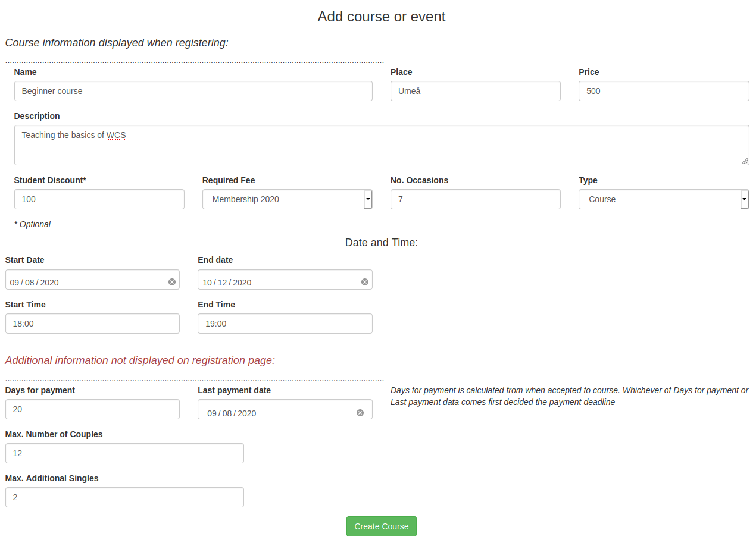Clear the Start Date field
756x543 pixels.
(x=172, y=282)
